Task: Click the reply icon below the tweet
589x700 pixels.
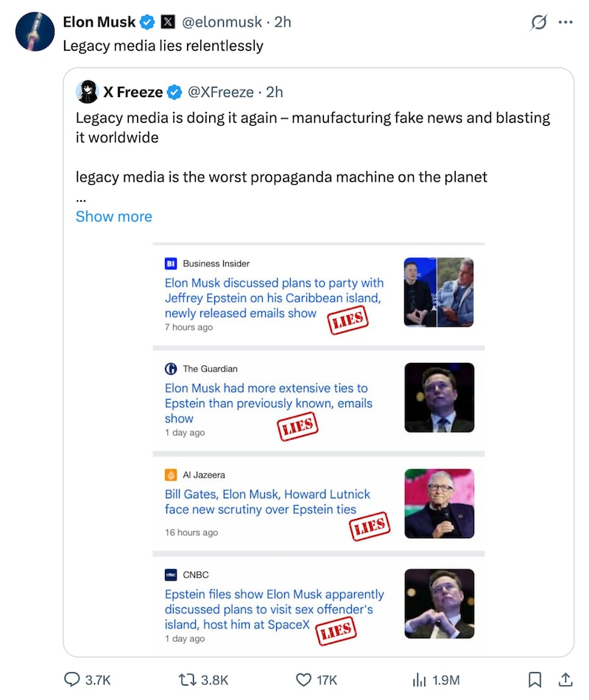Action: coord(71,680)
